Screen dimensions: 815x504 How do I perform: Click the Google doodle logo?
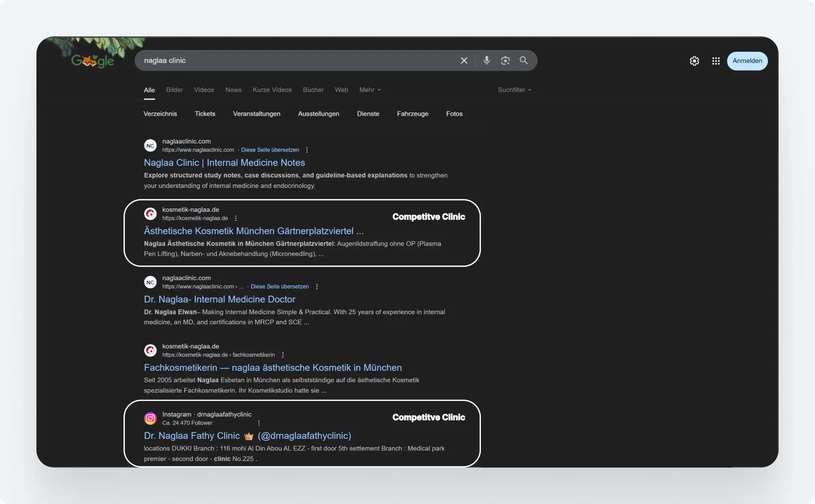pos(93,60)
